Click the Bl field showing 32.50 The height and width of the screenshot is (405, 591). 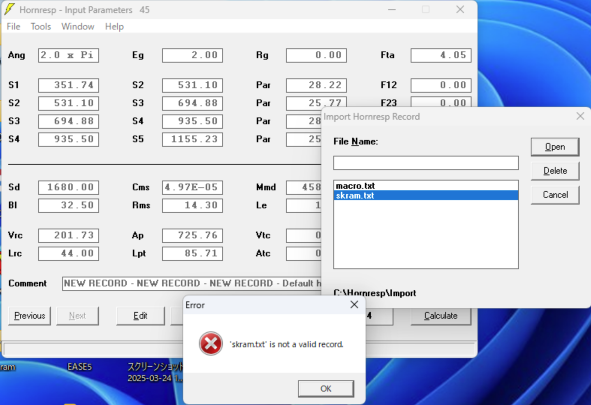point(68,206)
